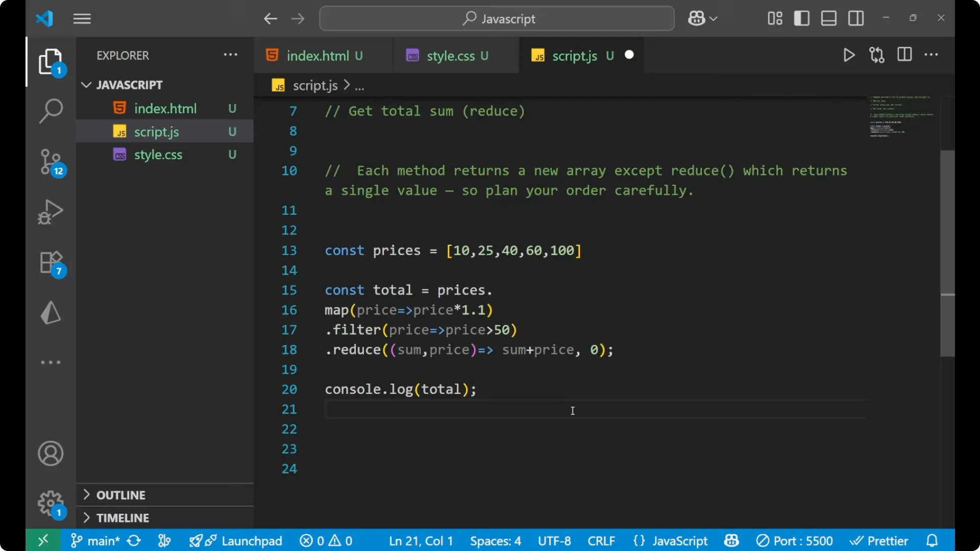This screenshot has height=551, width=980.
Task: Open the Accounts icon in Activity Bar
Action: click(x=51, y=454)
